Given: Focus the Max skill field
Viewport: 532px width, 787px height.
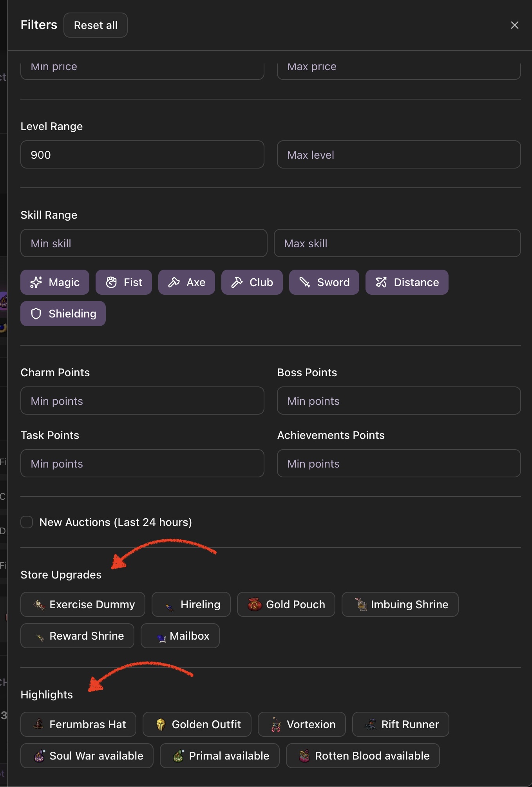Looking at the screenshot, I should pos(397,243).
